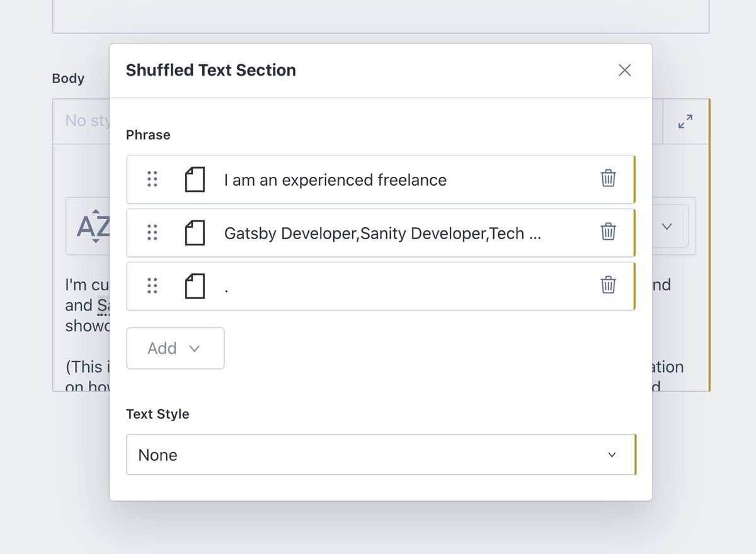Image resolution: width=756 pixels, height=554 pixels.
Task: Click the Shuffled Text Section title
Action: [211, 70]
